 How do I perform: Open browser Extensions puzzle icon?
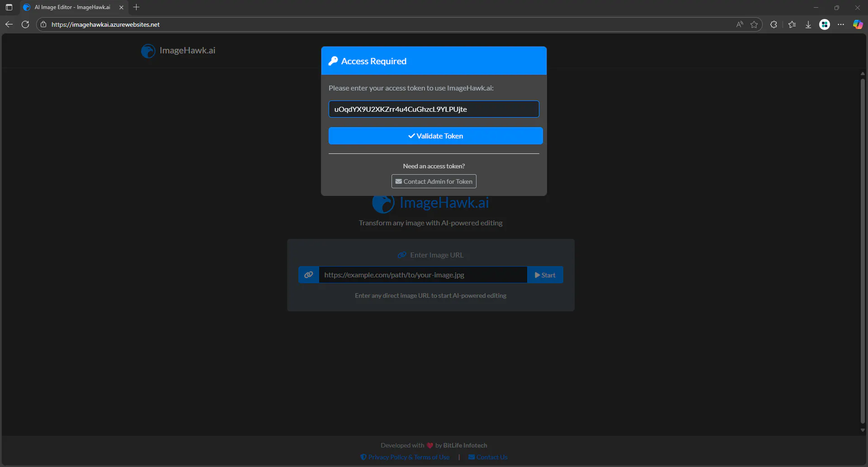click(774, 24)
